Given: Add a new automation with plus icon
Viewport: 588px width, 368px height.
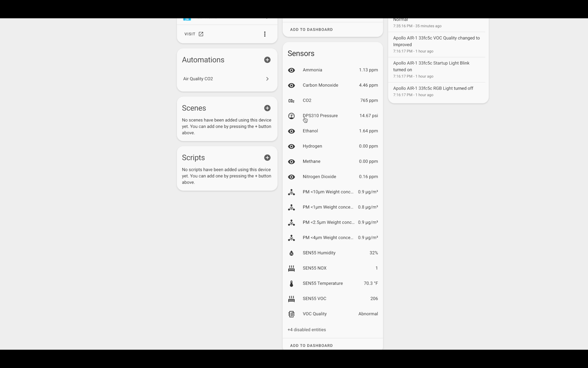Looking at the screenshot, I should point(267,60).
